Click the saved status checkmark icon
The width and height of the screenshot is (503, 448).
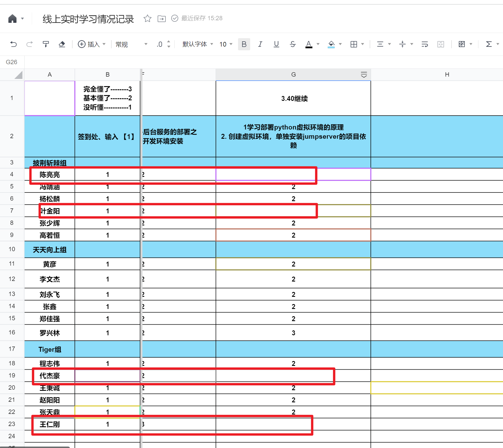(175, 18)
